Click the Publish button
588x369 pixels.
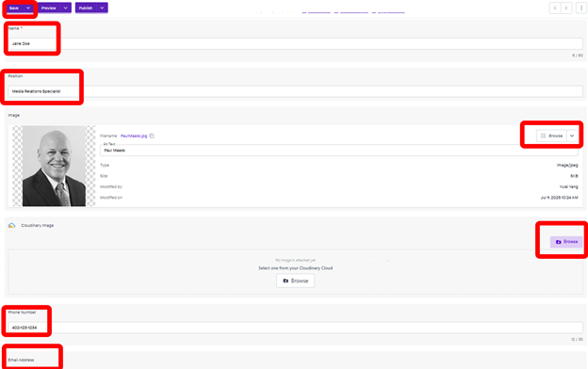[x=86, y=8]
